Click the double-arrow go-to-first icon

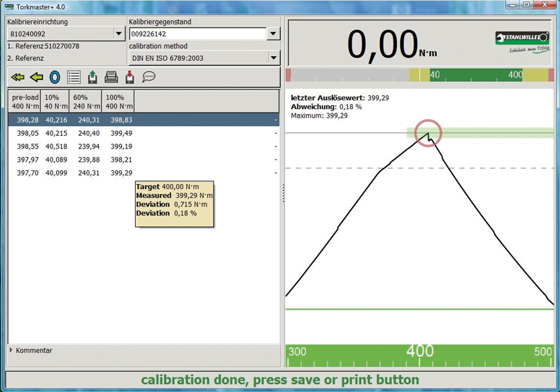[x=18, y=77]
